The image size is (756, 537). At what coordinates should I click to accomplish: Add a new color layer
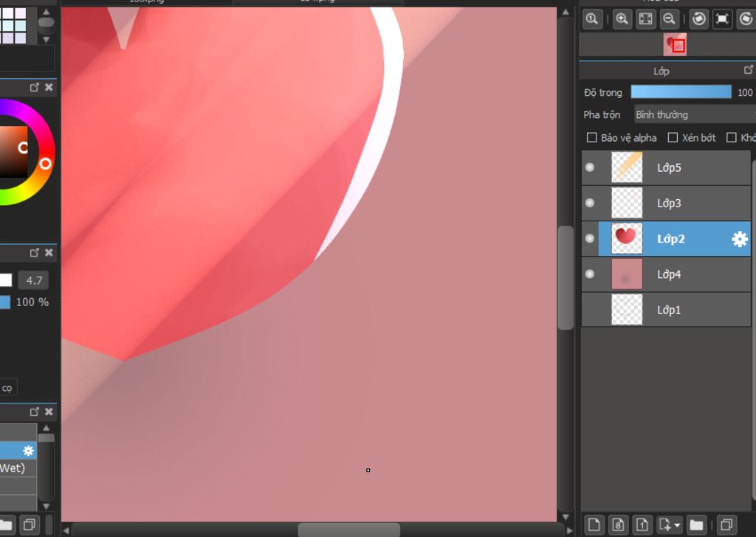coord(594,524)
